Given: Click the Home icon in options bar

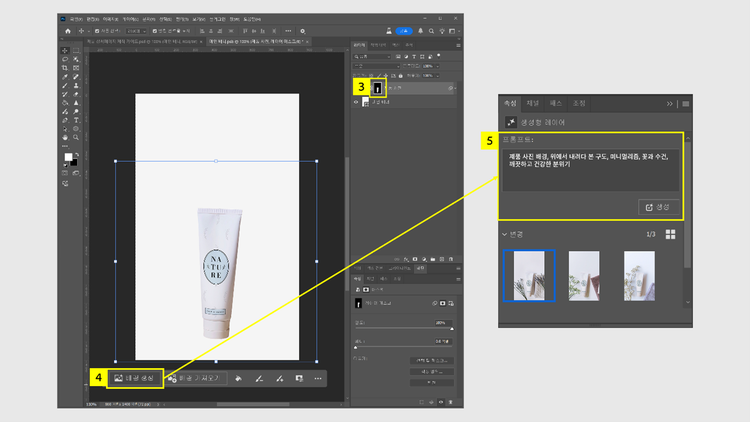Looking at the screenshot, I should [68, 31].
